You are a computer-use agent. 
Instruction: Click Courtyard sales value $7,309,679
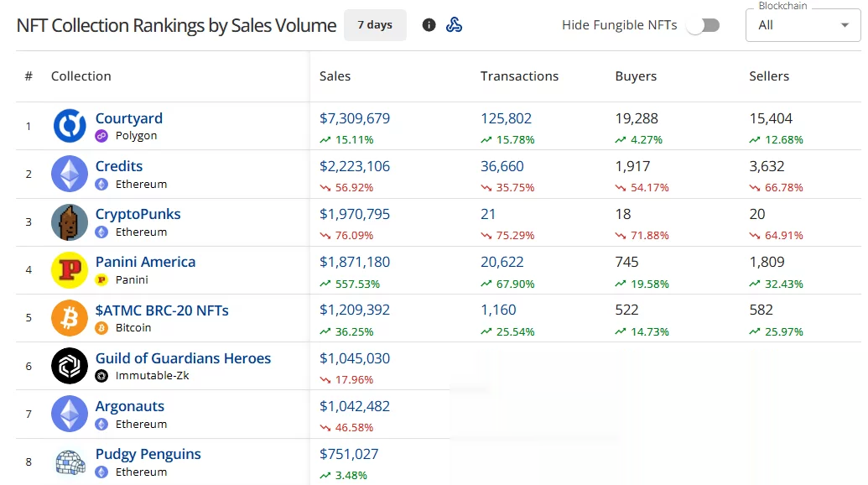(x=355, y=118)
